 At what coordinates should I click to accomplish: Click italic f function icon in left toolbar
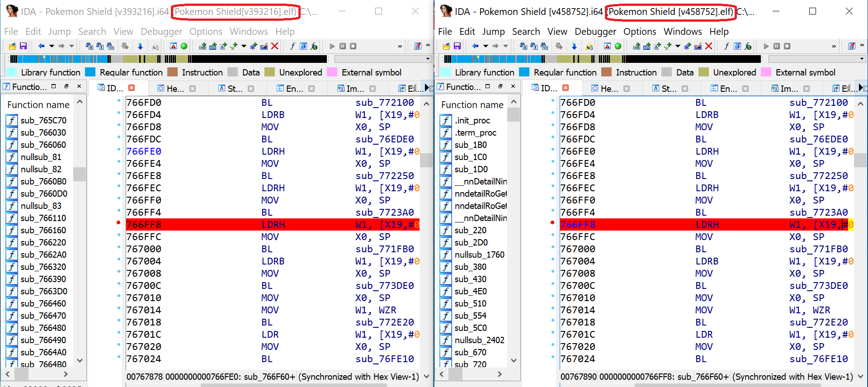(292, 46)
